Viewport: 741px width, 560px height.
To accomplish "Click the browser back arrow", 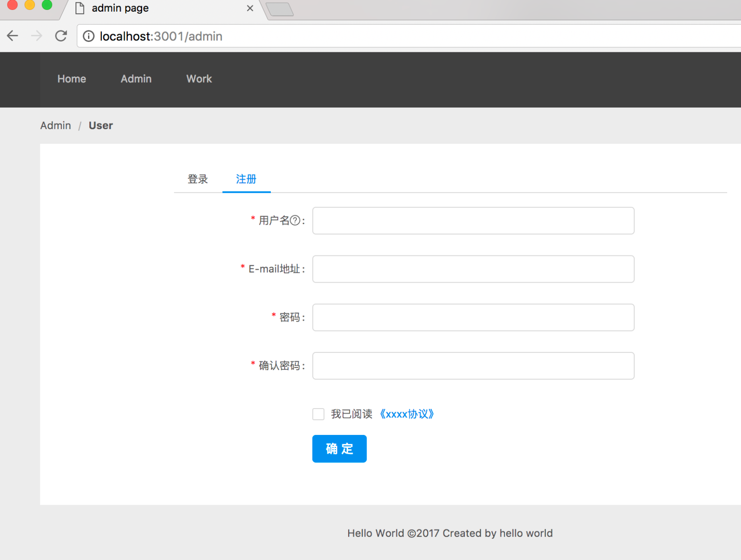I will pyautogui.click(x=13, y=36).
